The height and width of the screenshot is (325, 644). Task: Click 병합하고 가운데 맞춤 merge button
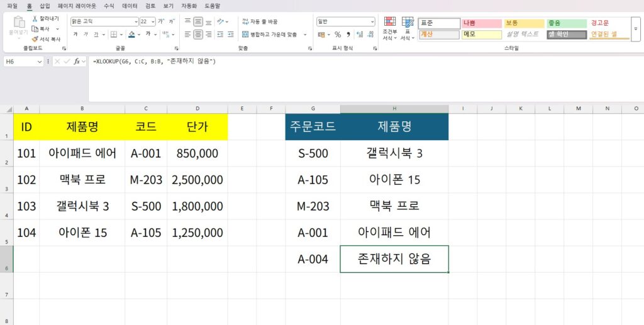[x=269, y=35]
